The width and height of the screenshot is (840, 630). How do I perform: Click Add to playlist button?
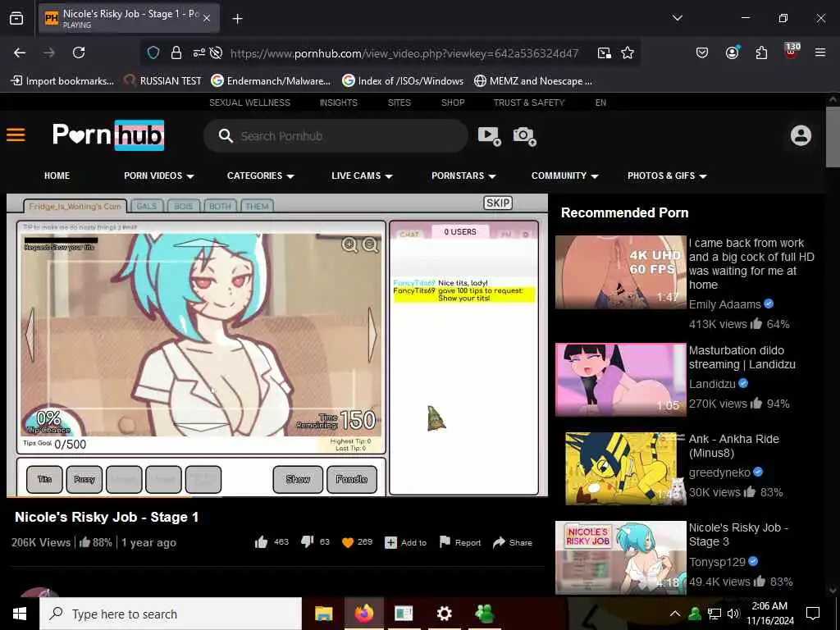pos(405,543)
